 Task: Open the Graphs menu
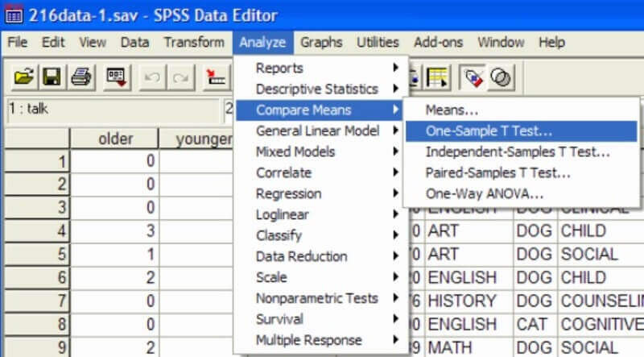[321, 42]
